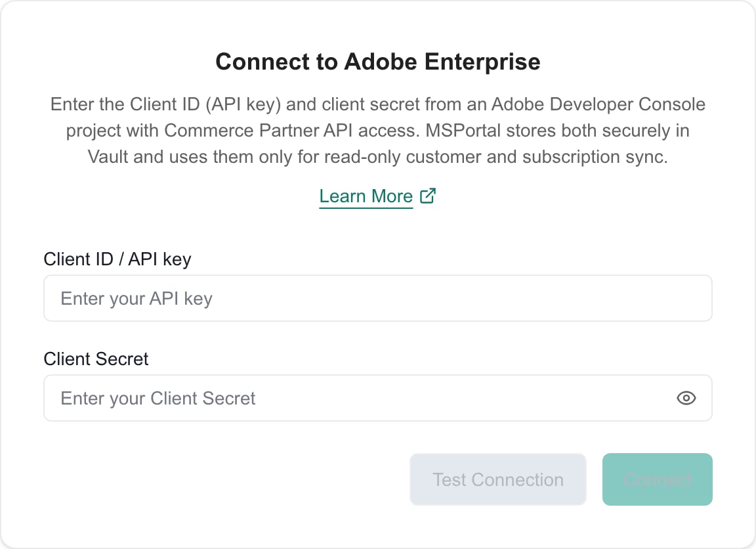The width and height of the screenshot is (756, 549).
Task: Click the 'Connect to Adobe Enterprise' heading
Action: (x=378, y=62)
